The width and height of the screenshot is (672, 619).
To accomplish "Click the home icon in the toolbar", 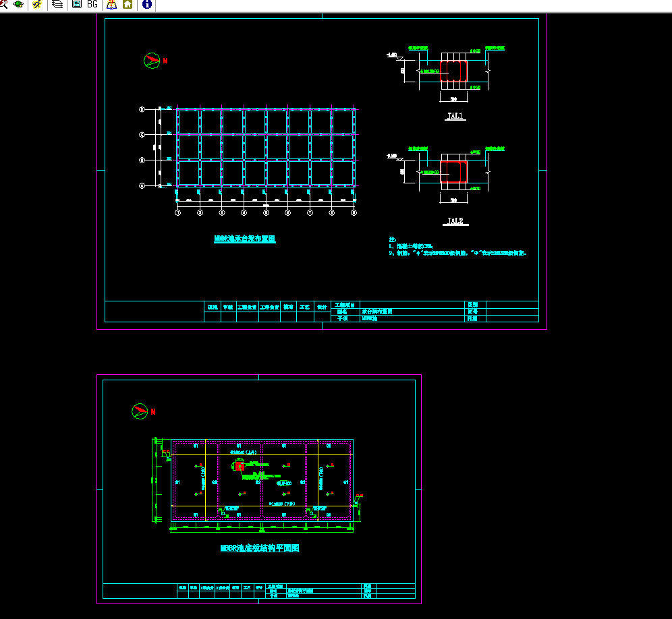I will point(128,4).
